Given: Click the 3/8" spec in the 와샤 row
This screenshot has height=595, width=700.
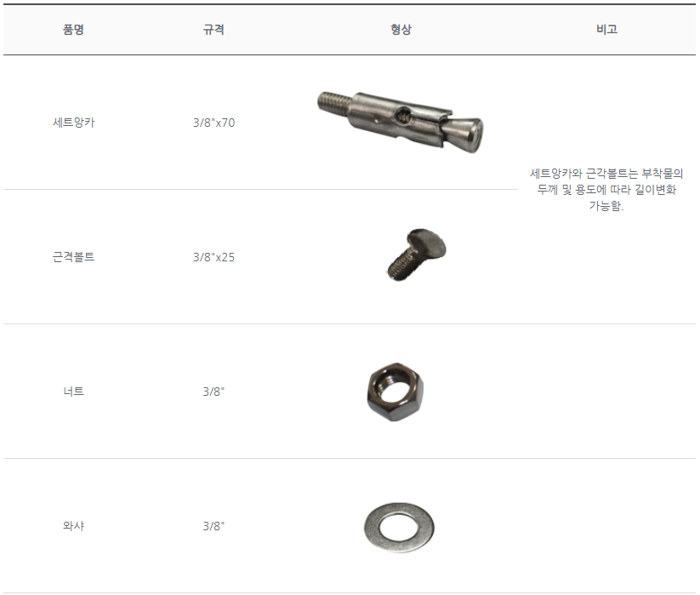Looking at the screenshot, I should pyautogui.click(x=213, y=526).
